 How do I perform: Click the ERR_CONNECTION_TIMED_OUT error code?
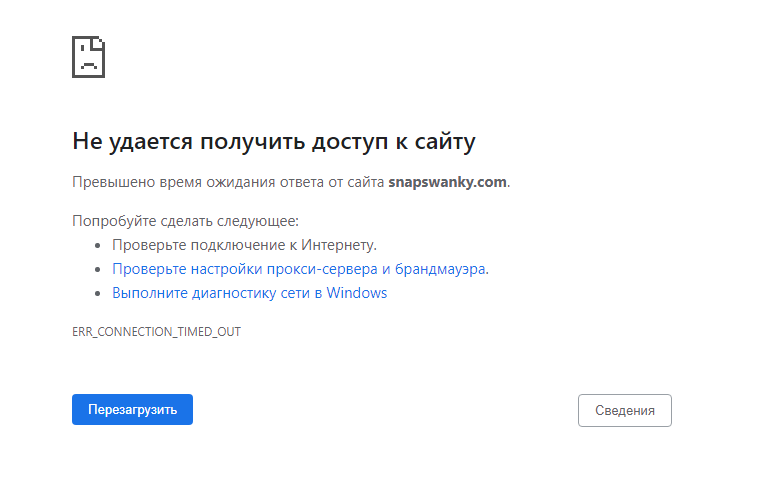pos(157,332)
